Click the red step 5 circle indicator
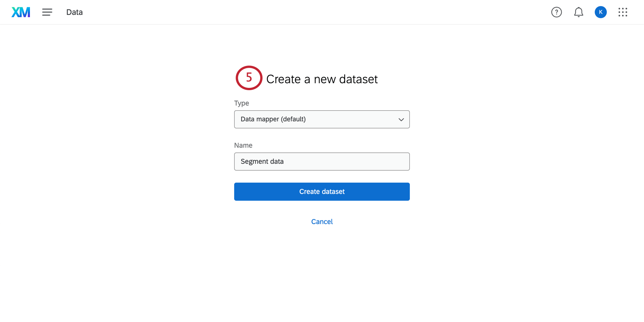The width and height of the screenshot is (644, 322). pos(249,78)
